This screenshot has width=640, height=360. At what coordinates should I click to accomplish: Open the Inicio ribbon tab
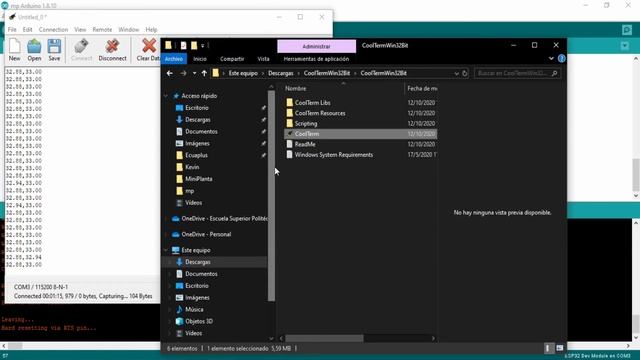click(200, 59)
